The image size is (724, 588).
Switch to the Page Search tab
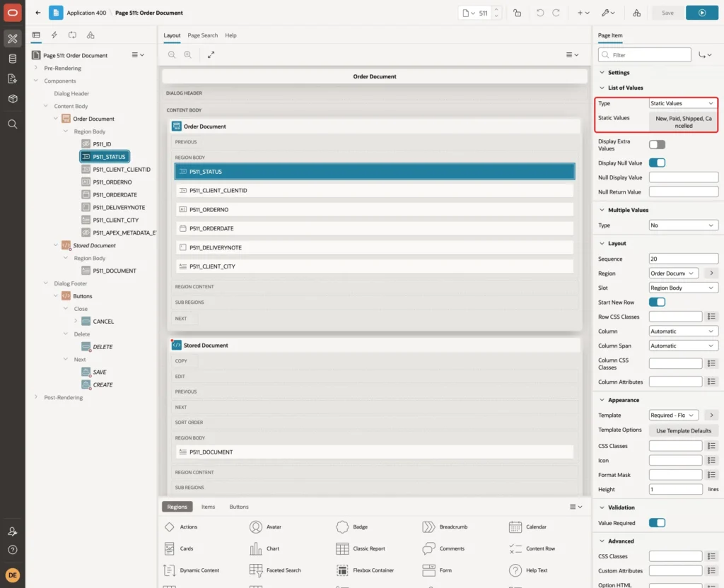(202, 35)
